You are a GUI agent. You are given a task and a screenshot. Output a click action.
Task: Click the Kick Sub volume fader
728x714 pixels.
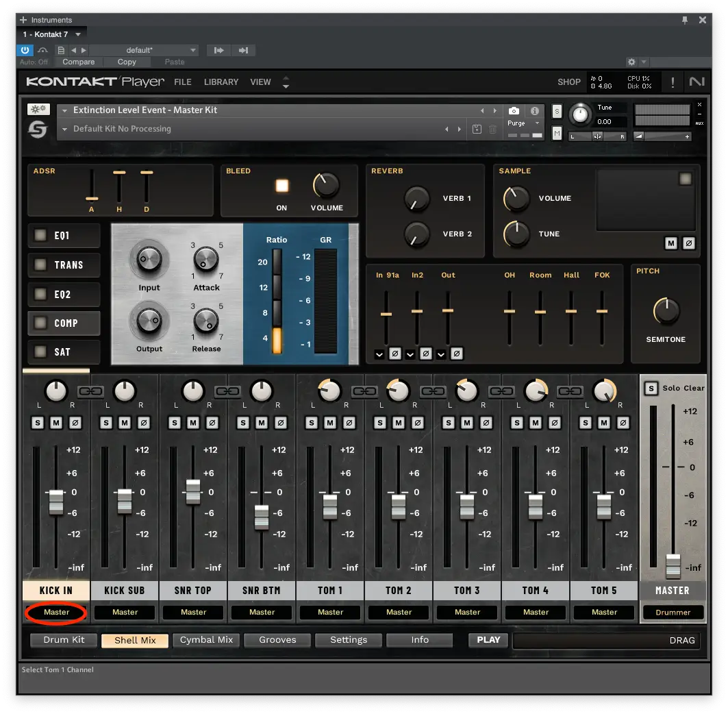[125, 502]
